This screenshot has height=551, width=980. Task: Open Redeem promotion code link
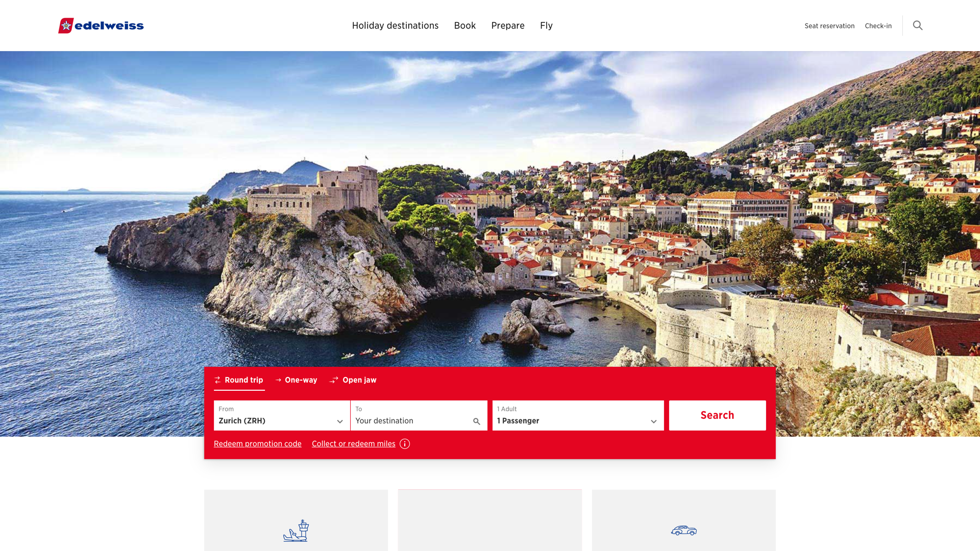pyautogui.click(x=257, y=444)
